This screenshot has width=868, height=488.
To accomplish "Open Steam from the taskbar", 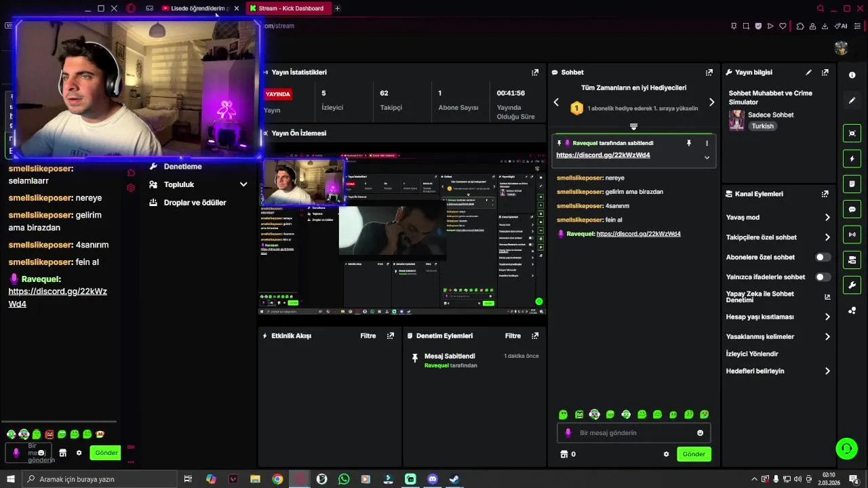I will pyautogui.click(x=454, y=479).
